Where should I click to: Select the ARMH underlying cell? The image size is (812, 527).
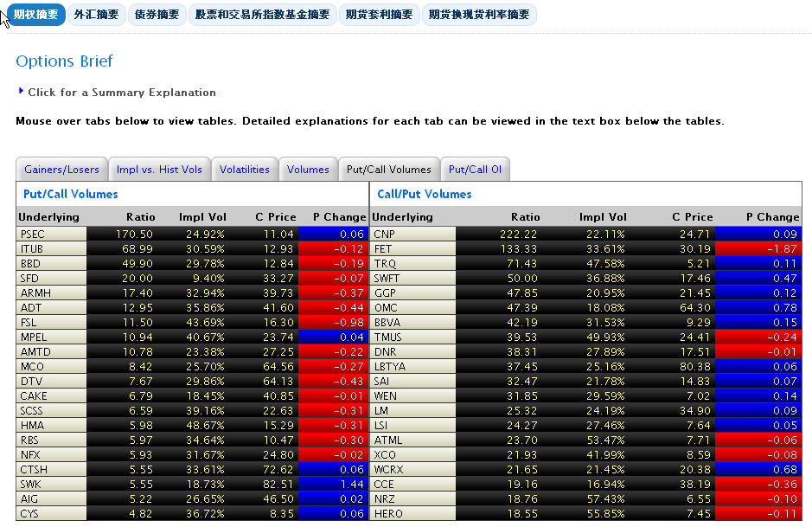click(51, 292)
